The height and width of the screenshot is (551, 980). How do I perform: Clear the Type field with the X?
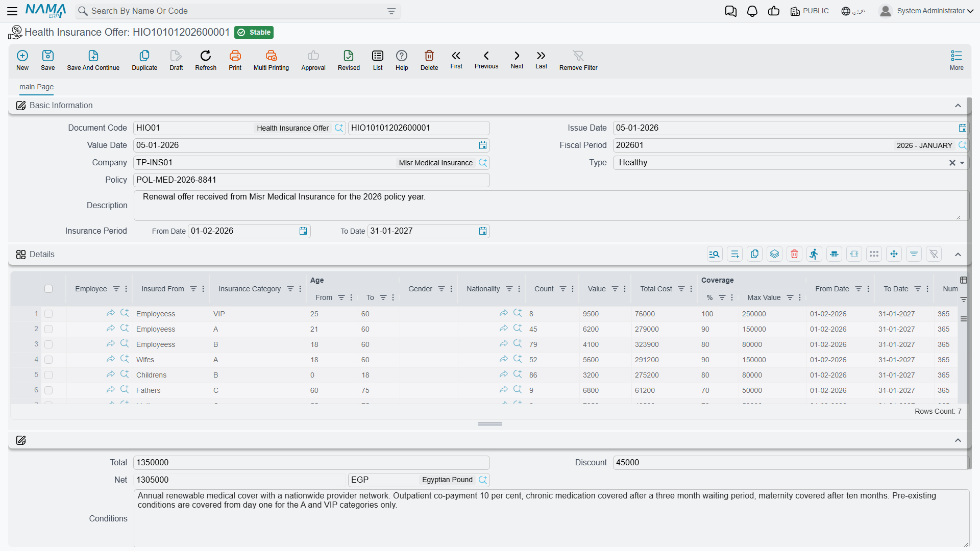coord(952,163)
